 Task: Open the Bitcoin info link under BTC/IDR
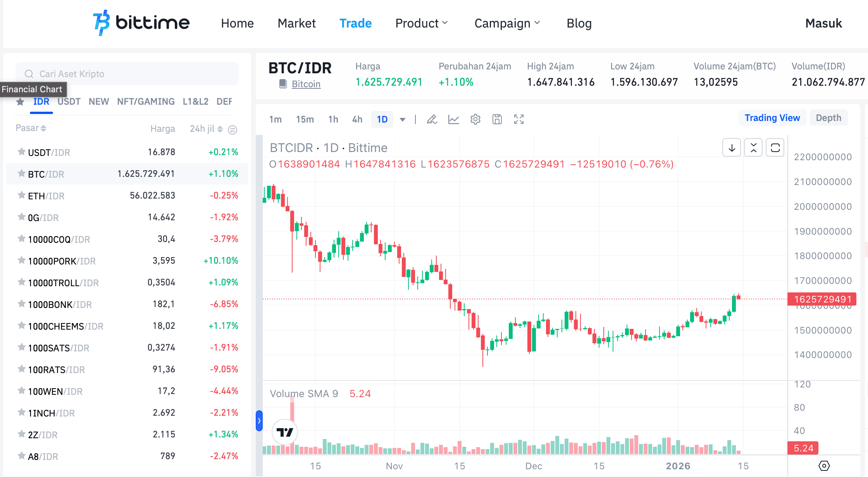[x=306, y=84]
